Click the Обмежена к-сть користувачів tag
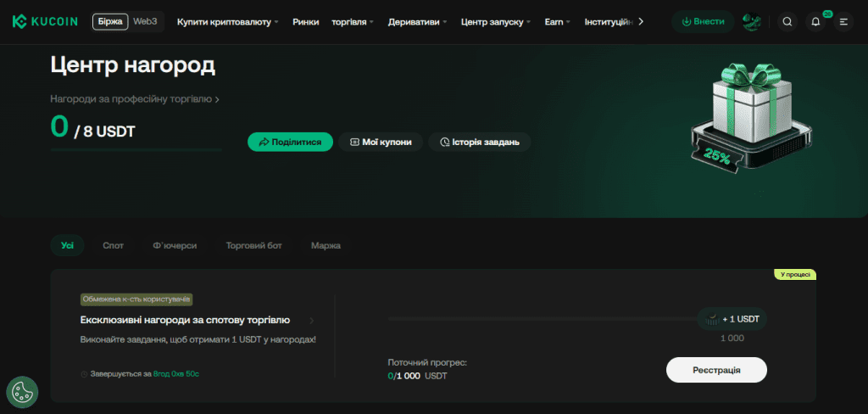This screenshot has height=414, width=868. pos(136,299)
